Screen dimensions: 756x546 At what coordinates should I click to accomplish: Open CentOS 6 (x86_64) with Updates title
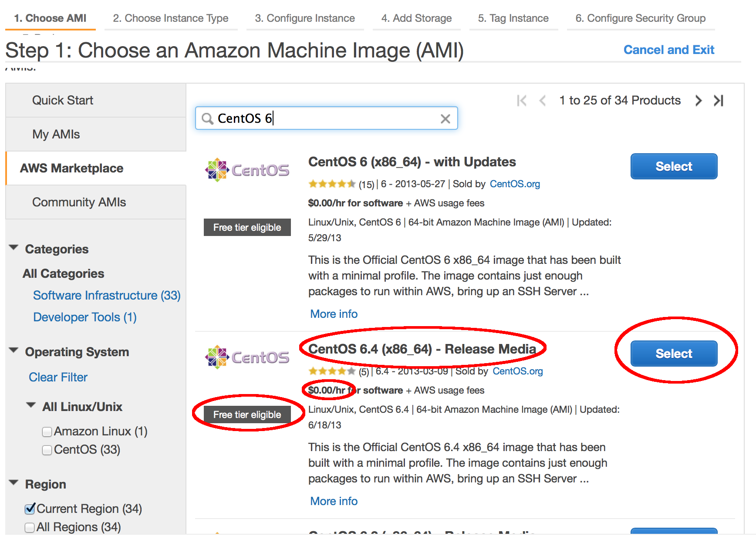[412, 162]
